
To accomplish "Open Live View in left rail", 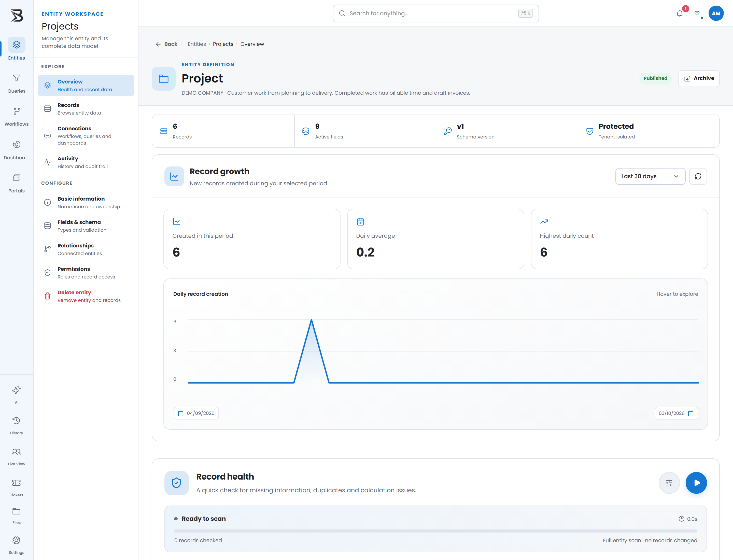I will [16, 456].
